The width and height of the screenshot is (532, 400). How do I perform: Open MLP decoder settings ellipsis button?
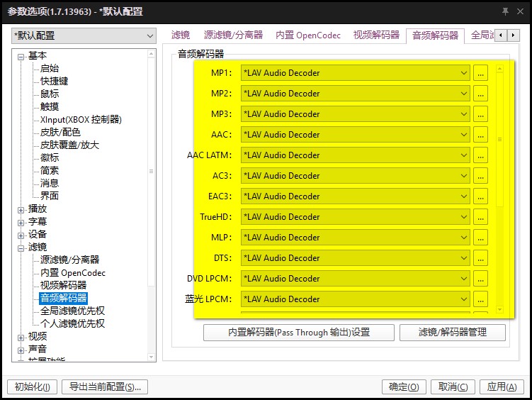pos(480,238)
